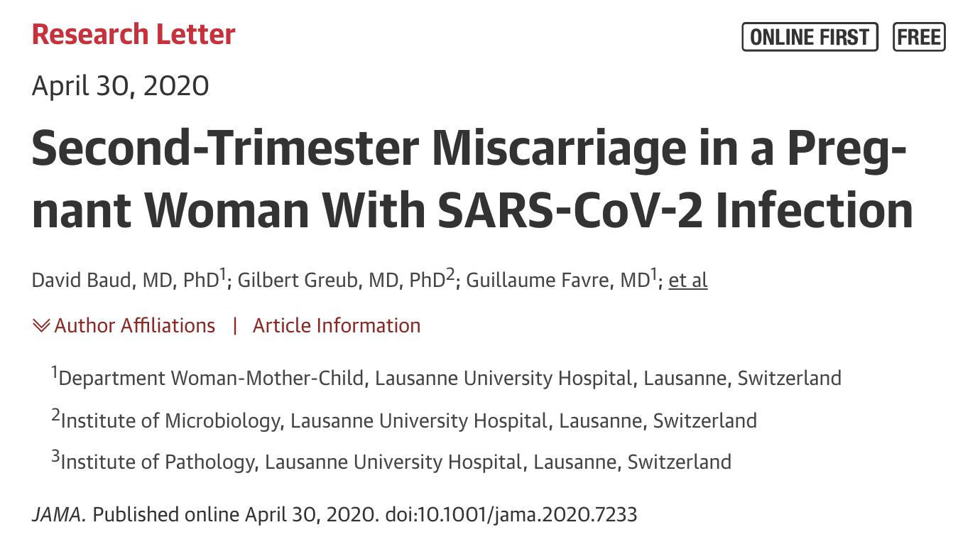Click author name Guillaume Favre
Image resolution: width=980 pixels, height=537 pixels.
[x=540, y=281]
